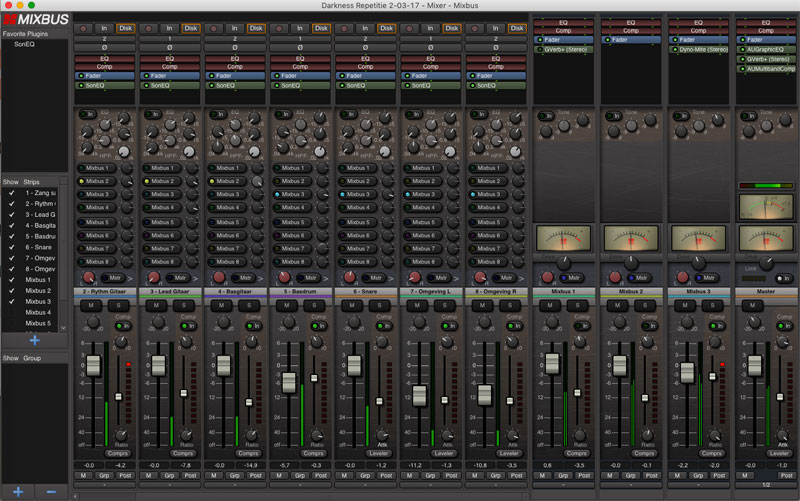
Task: Open the Leveler mode dropdown on Master strip
Action: [779, 453]
